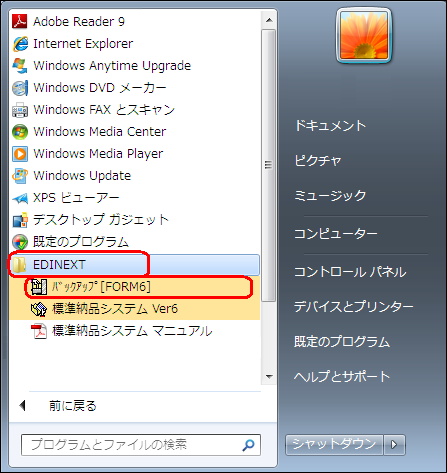Click the Windows Media Player icon

[x=20, y=154]
